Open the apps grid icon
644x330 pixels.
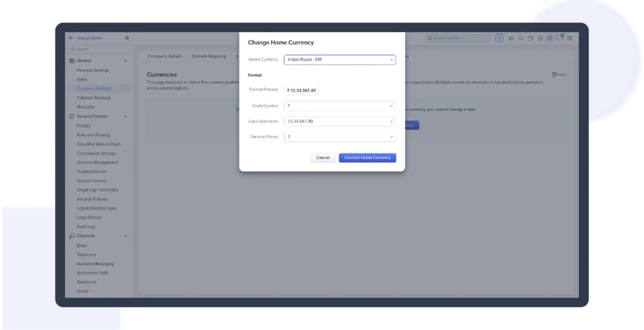[570, 38]
